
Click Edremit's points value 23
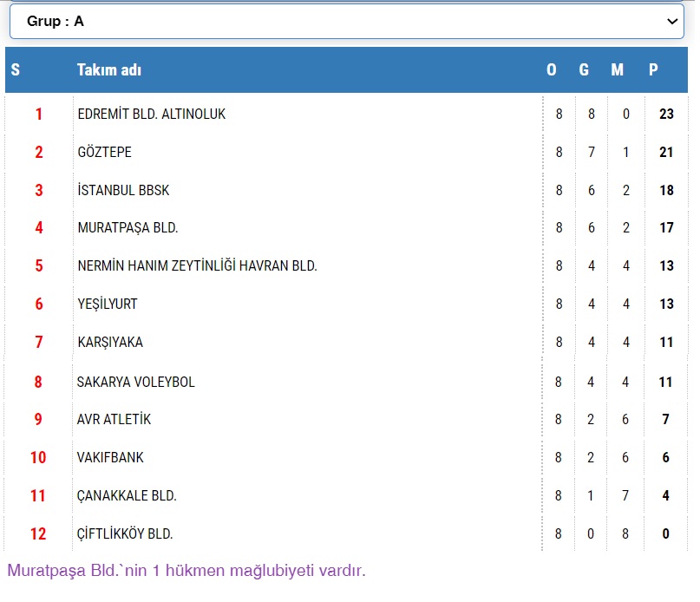[666, 114]
